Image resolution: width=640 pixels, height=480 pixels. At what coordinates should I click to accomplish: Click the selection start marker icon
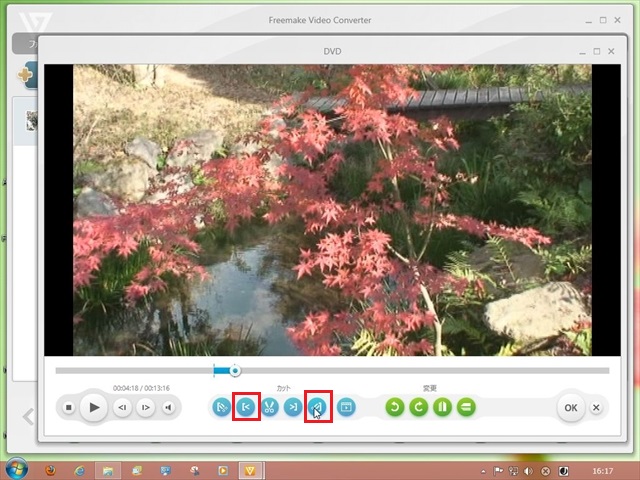pyautogui.click(x=246, y=407)
